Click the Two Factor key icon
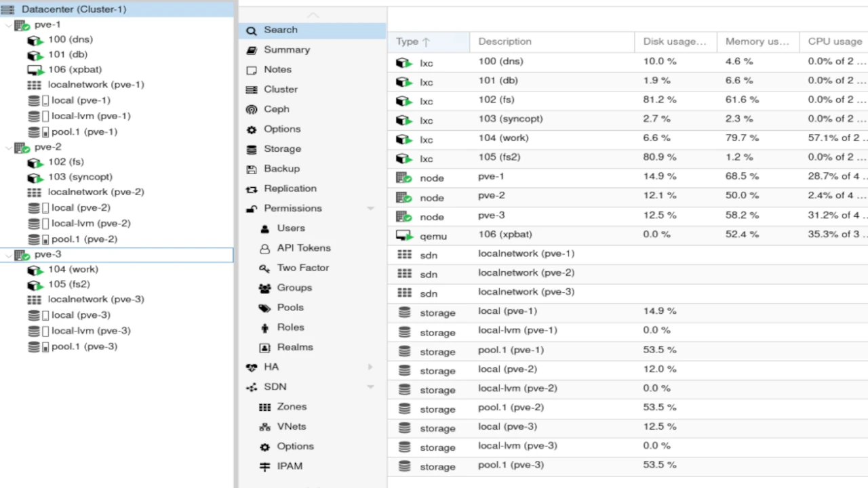The image size is (868, 488). point(264,268)
